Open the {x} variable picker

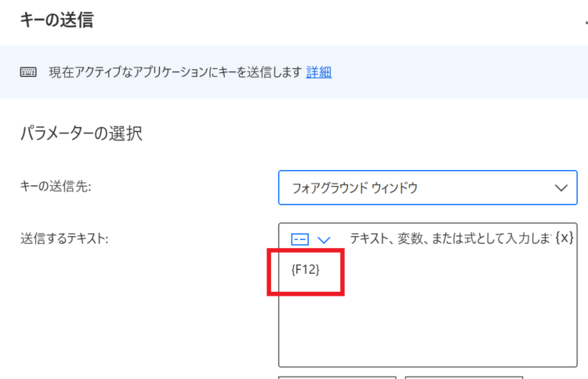pyautogui.click(x=564, y=238)
